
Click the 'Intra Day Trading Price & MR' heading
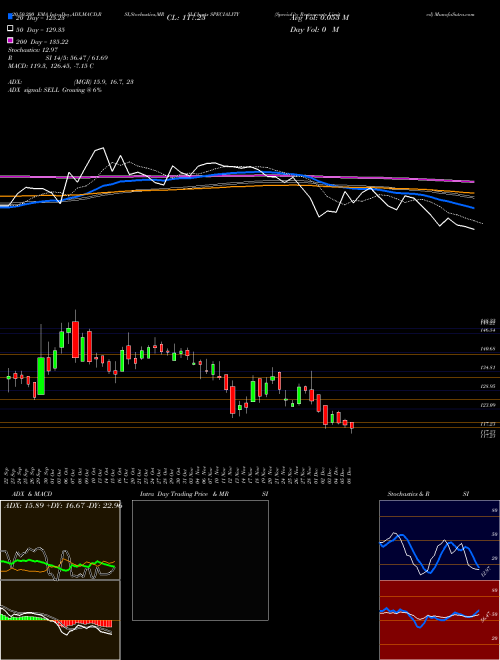tap(184, 494)
